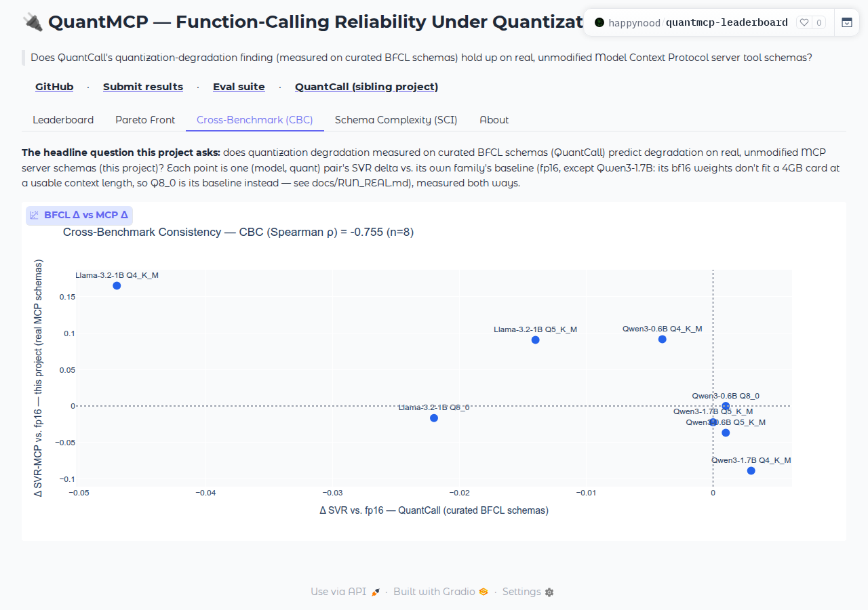Open the space menu panel icon

pos(846,22)
